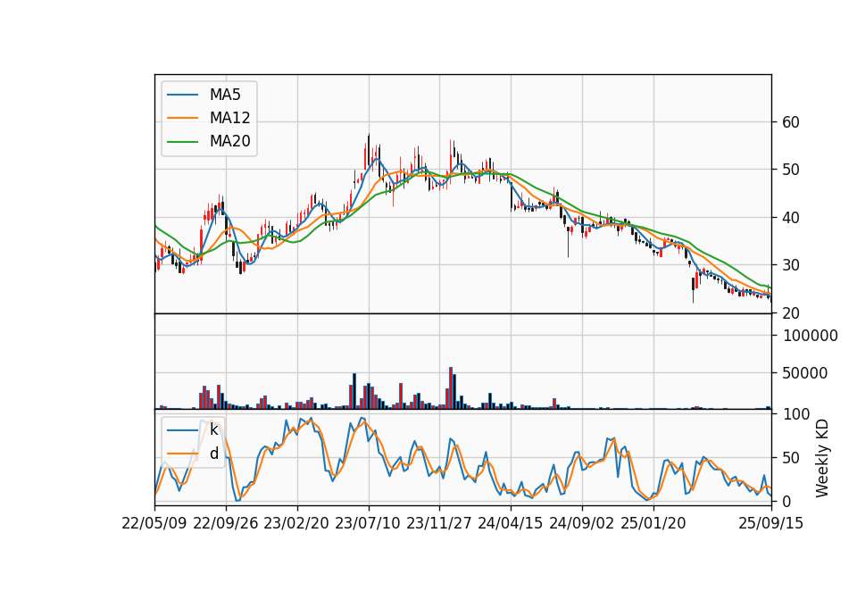Click the orange MA12 legend line sample

[x=182, y=118]
